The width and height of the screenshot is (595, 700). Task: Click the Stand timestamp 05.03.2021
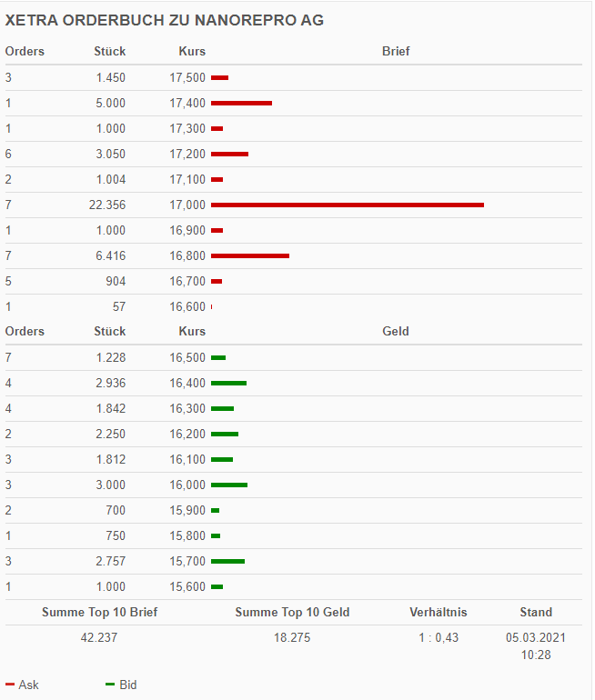(536, 637)
